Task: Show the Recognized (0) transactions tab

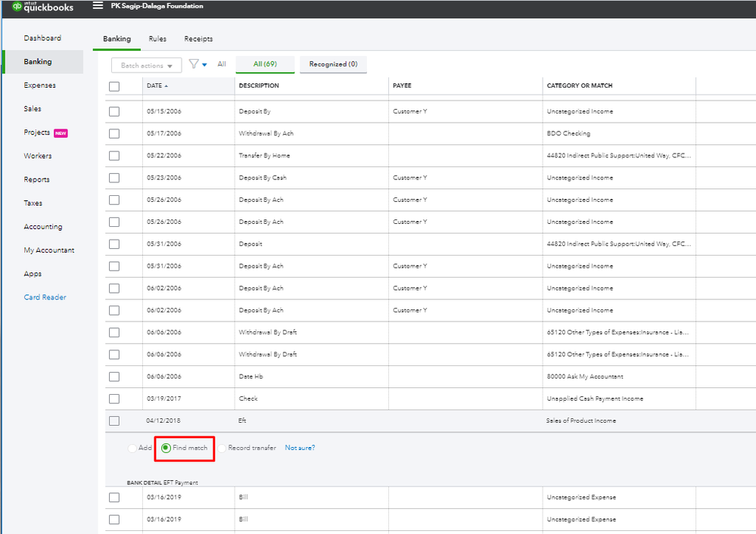Action: [333, 65]
